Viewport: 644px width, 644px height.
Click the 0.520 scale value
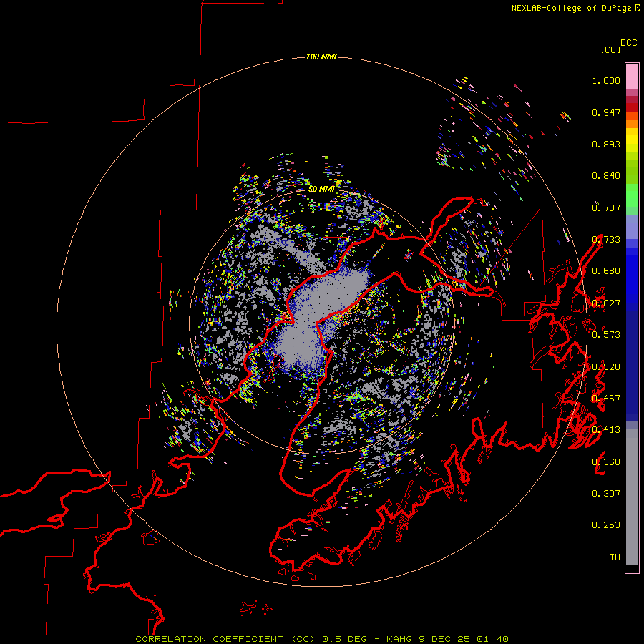[606, 367]
